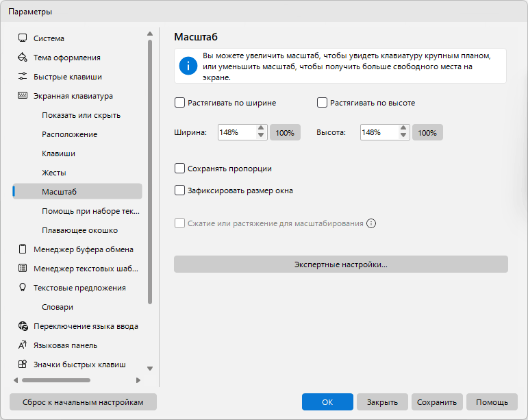Screen dimensions: 528x420
Task: Select Менеджер буфера обмена in sidebar
Action: point(77,249)
